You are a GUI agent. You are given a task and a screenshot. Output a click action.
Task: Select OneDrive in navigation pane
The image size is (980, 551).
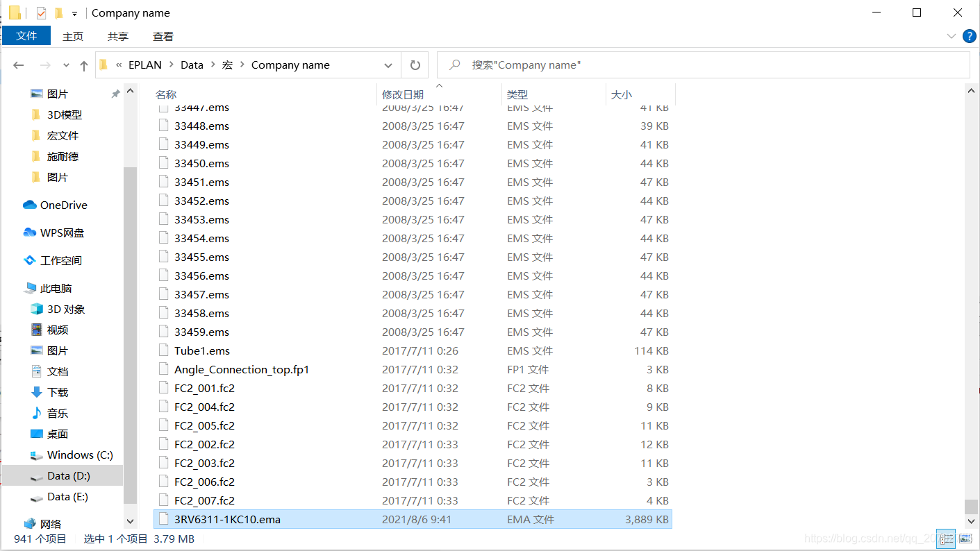pyautogui.click(x=64, y=205)
